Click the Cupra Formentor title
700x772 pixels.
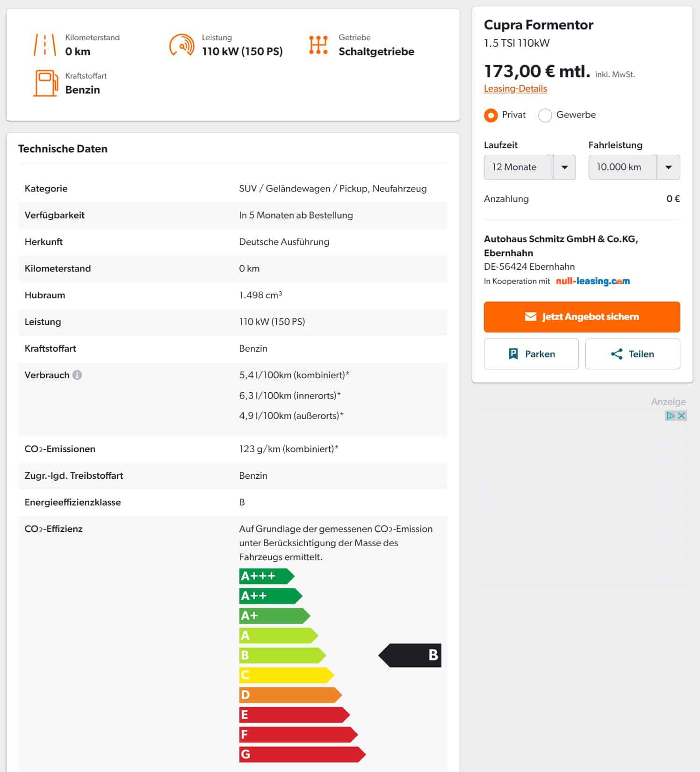point(538,25)
